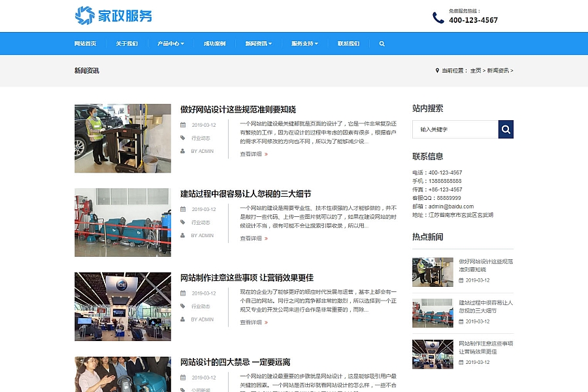588x392 pixels.
Task: Click 查看详细 under the third article
Action: 251,323
